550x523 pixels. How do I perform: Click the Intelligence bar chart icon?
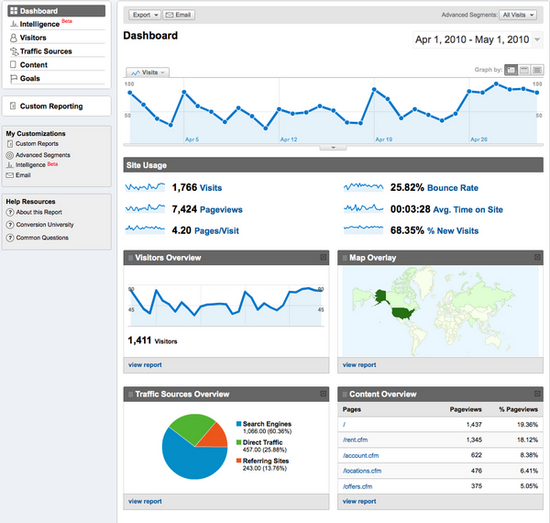14,24
